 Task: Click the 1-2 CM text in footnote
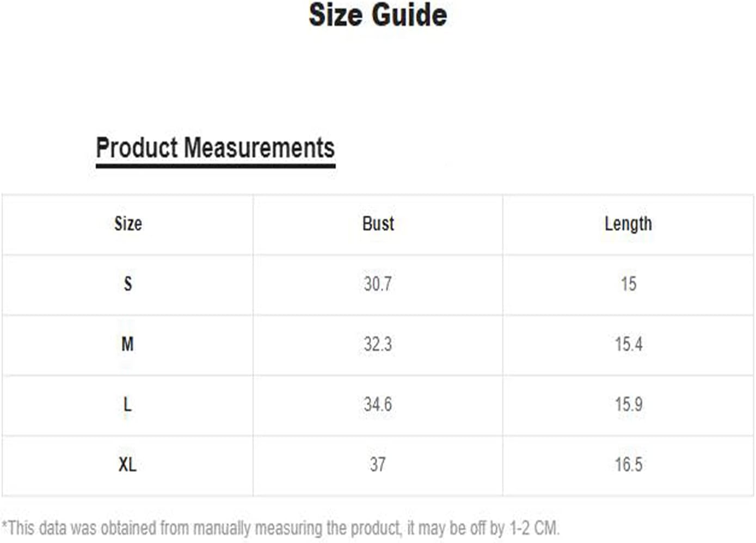pyautogui.click(x=533, y=528)
